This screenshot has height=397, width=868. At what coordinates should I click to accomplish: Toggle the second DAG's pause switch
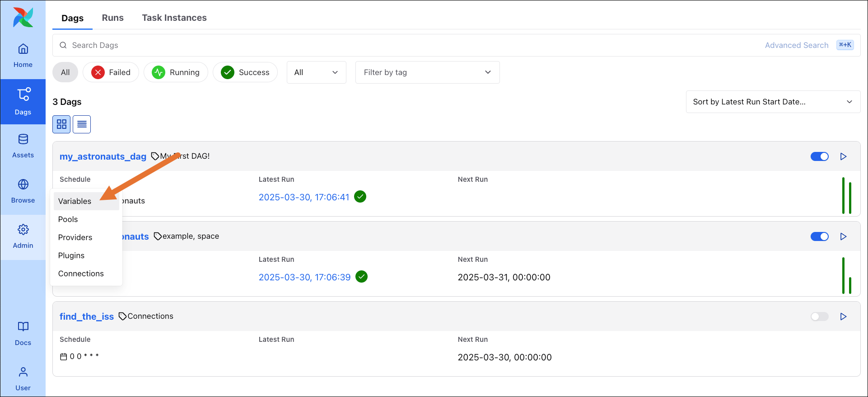pyautogui.click(x=819, y=236)
